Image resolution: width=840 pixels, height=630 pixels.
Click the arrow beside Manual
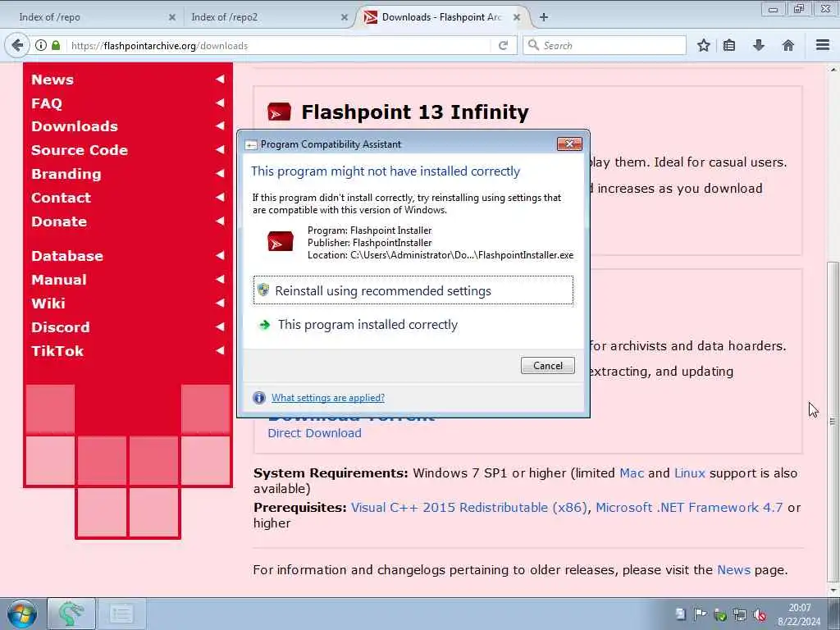220,279
